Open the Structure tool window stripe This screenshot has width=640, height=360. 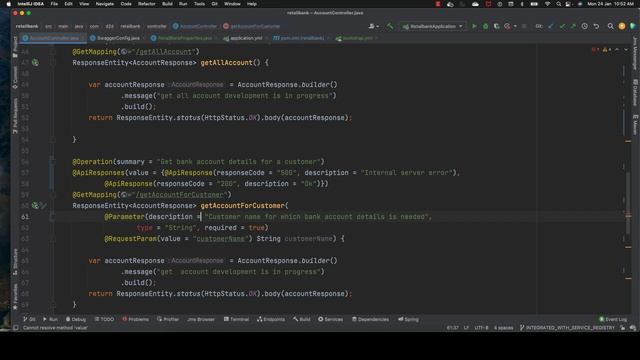(15, 262)
